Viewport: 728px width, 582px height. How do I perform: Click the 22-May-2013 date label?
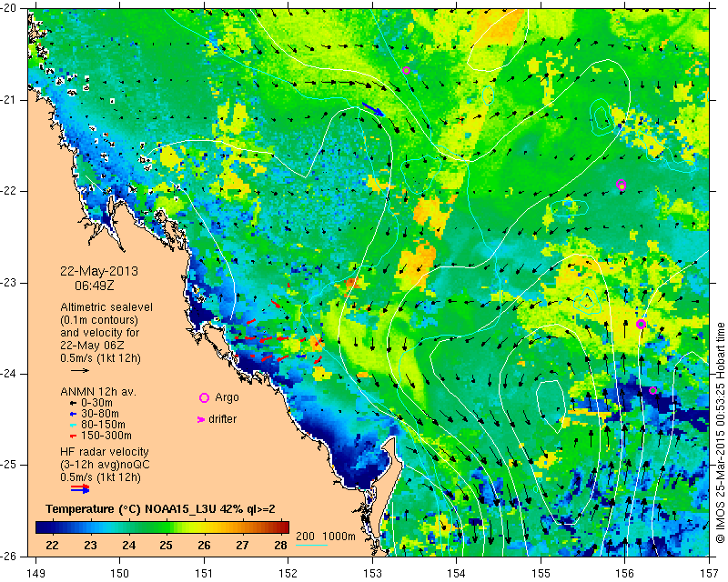click(99, 271)
